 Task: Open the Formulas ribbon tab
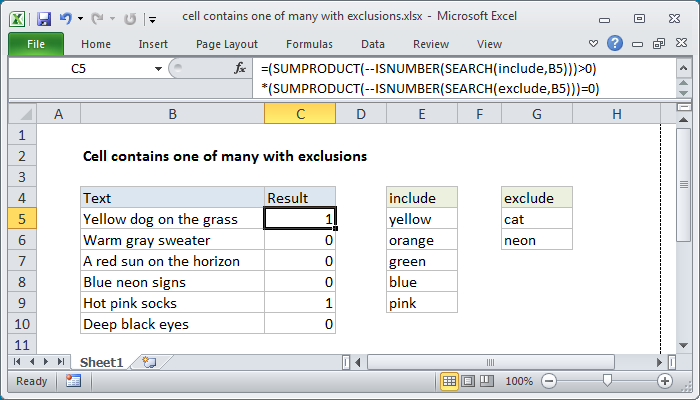click(309, 44)
